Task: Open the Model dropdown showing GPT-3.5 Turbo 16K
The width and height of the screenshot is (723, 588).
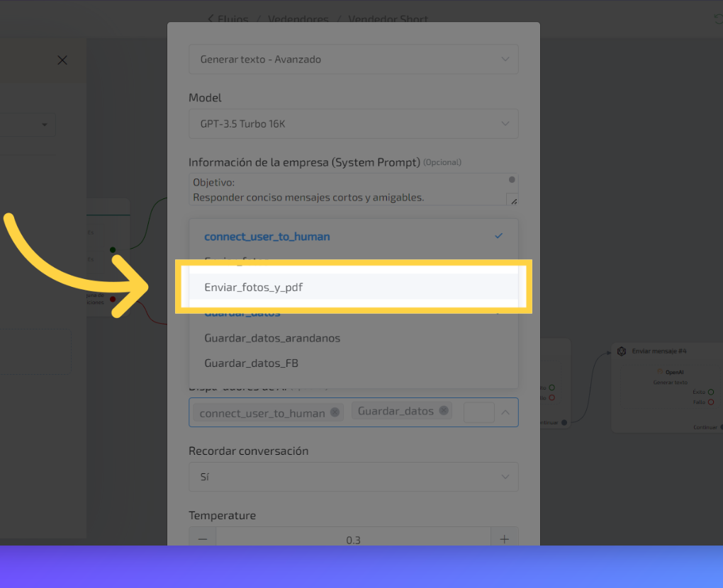Action: 353,124
